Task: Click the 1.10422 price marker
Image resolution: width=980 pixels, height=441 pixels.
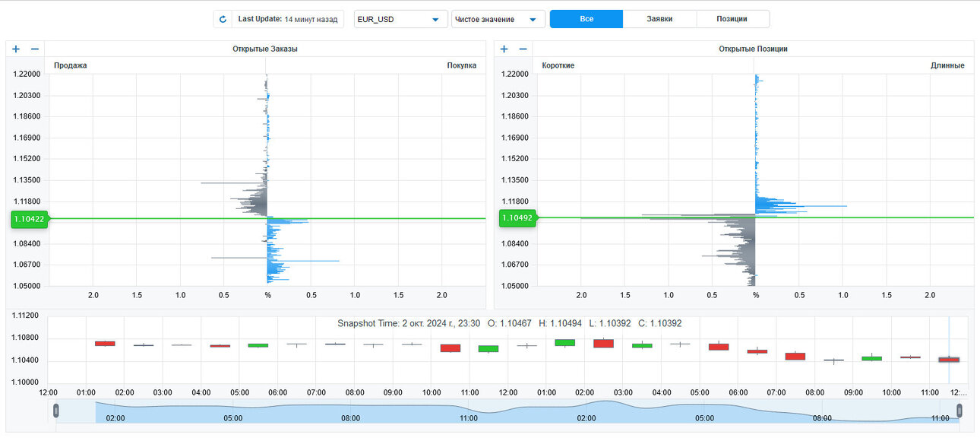Action: (x=30, y=219)
